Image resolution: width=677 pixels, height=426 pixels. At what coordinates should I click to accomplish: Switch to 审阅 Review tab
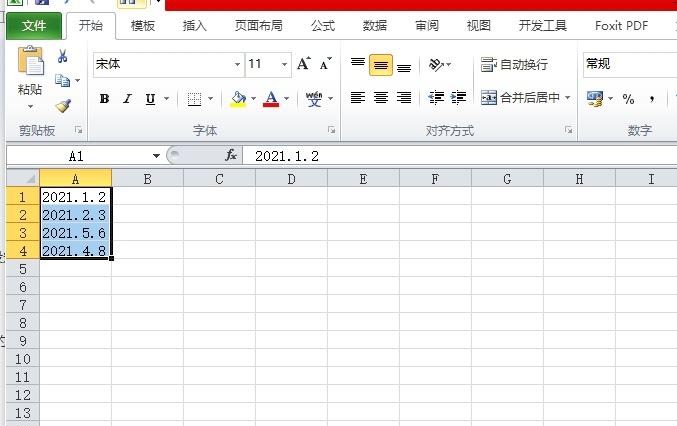click(x=427, y=26)
